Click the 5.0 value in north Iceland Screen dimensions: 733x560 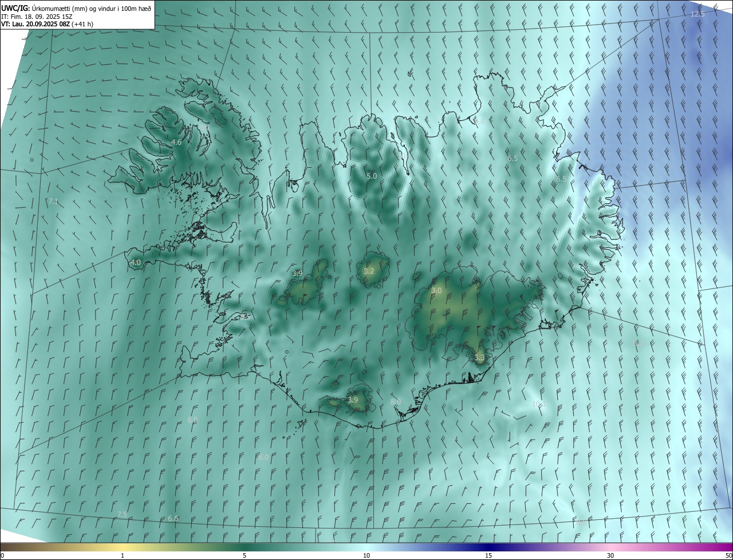coord(372,176)
